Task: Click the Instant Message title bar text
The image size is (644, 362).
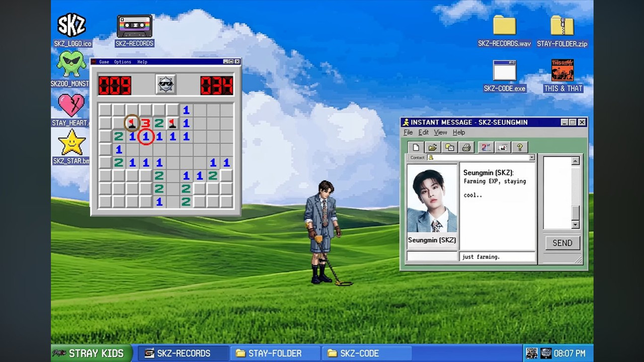Action: point(469,122)
